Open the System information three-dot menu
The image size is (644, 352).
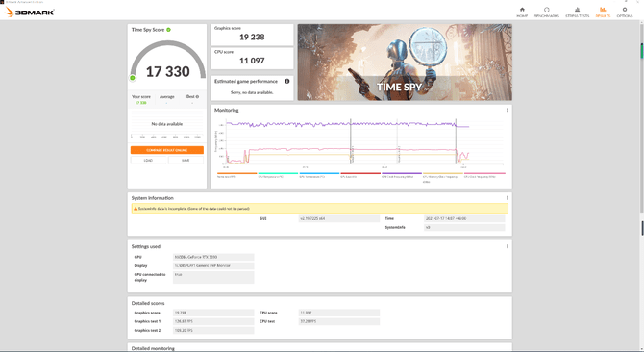[x=508, y=198]
